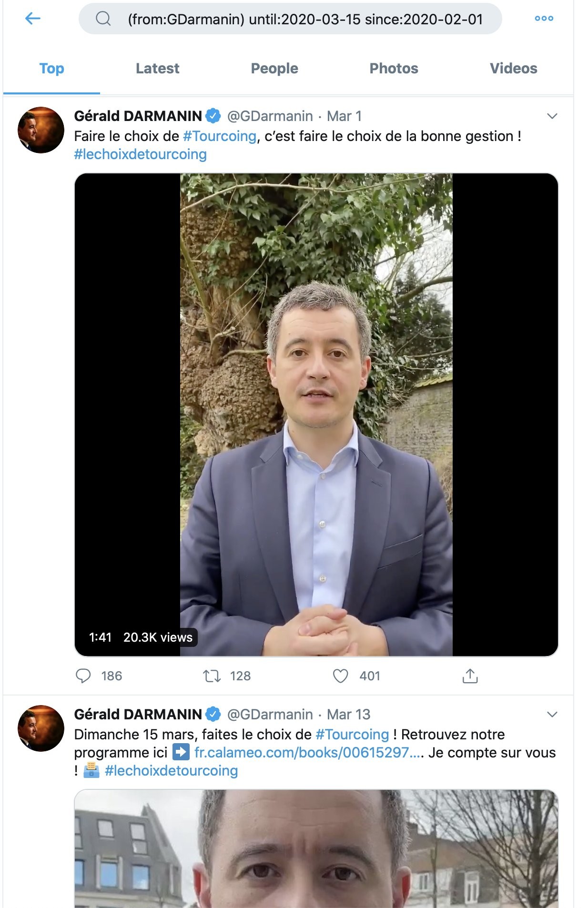This screenshot has width=588, height=908.
Task: Go back using the arrow icon
Action: 32,19
